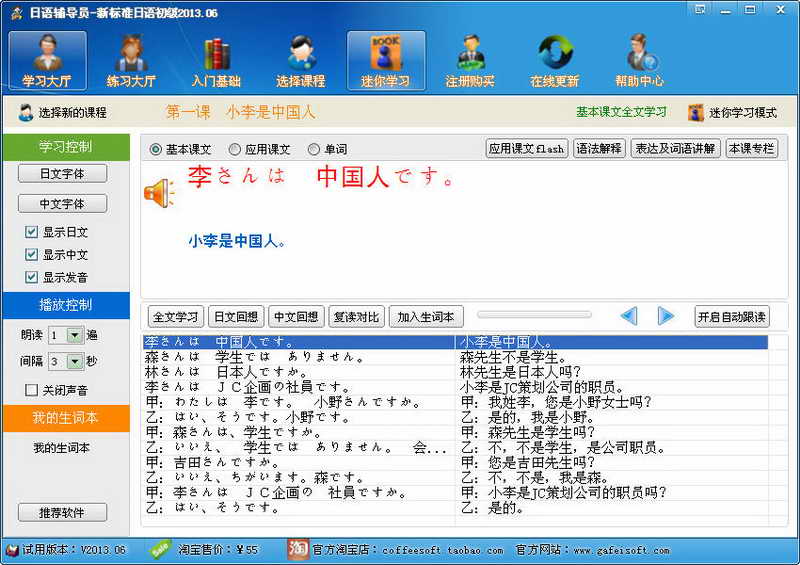Select row 甲: わたしは 李です

click(x=455, y=402)
